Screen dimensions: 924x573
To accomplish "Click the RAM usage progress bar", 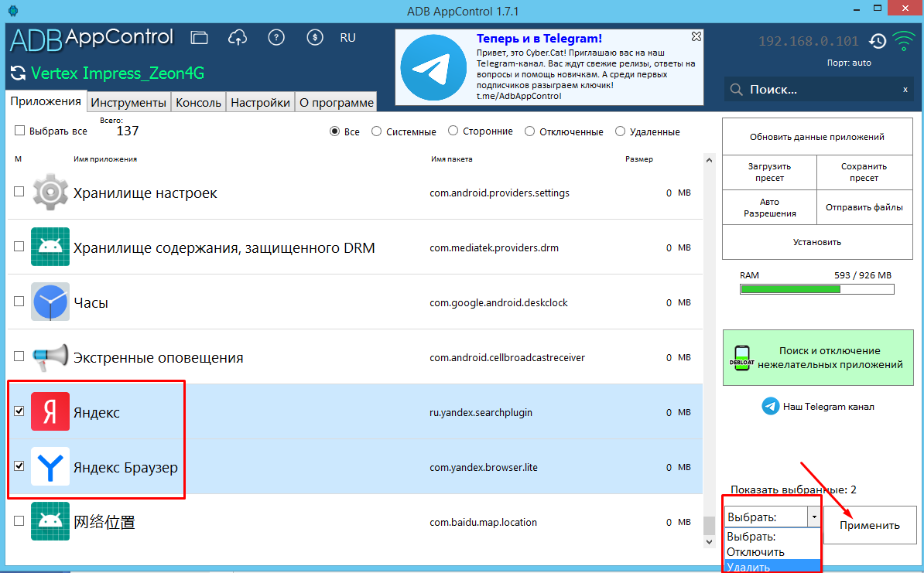I will point(817,289).
